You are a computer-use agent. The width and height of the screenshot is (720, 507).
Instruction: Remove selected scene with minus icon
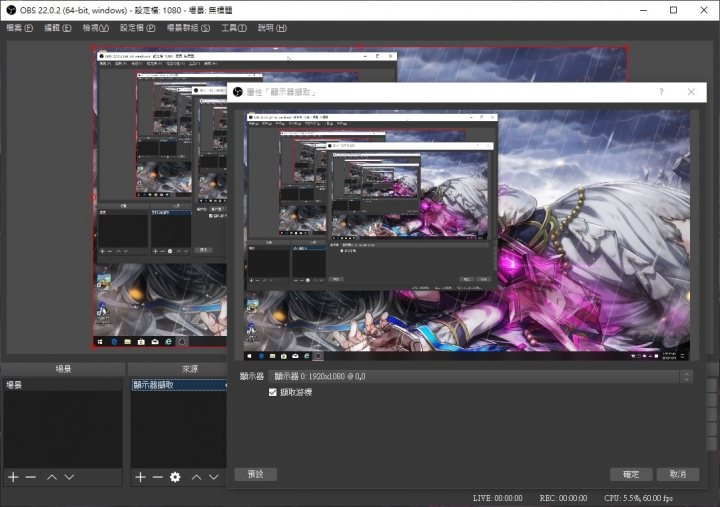[31, 477]
